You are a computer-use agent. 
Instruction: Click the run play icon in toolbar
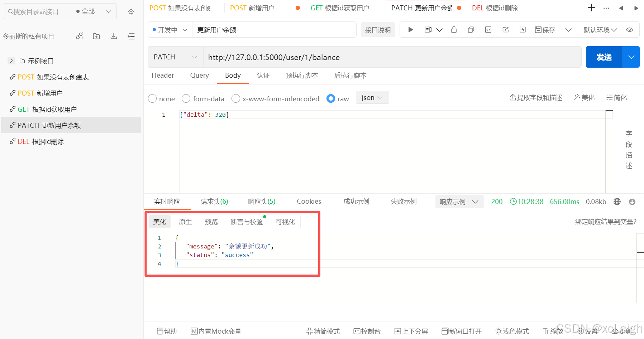click(411, 30)
